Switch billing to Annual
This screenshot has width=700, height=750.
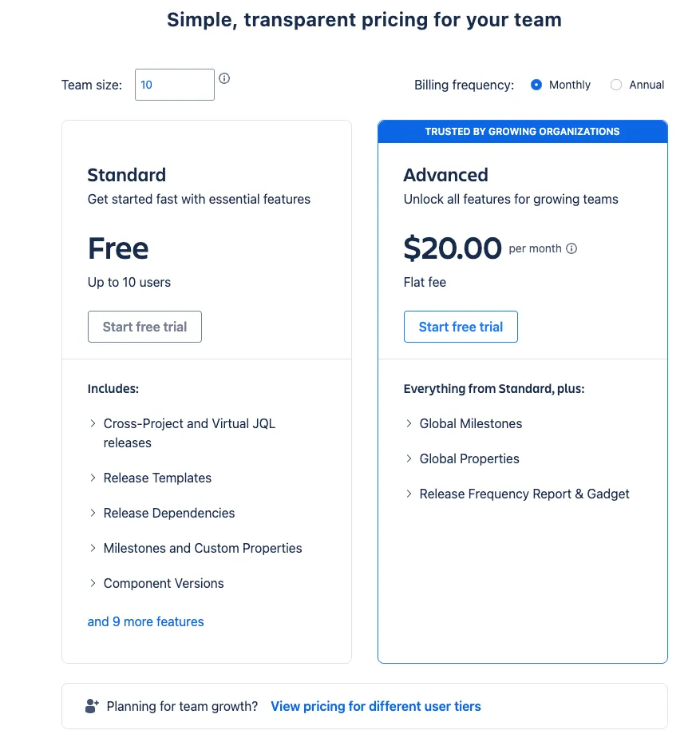[x=615, y=85]
